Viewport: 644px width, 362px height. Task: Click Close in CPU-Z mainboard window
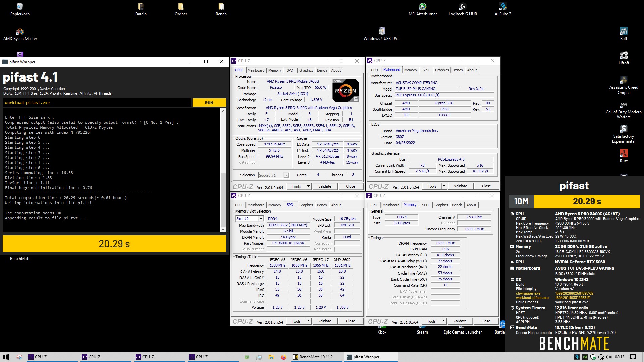[x=486, y=186]
